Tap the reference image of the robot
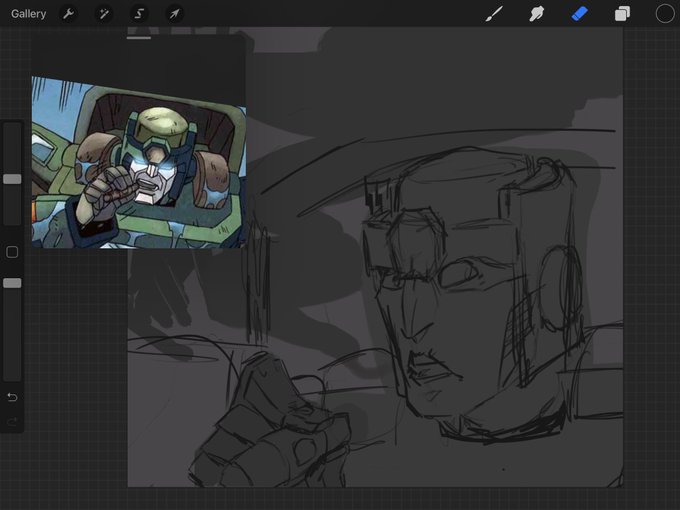 tap(139, 162)
